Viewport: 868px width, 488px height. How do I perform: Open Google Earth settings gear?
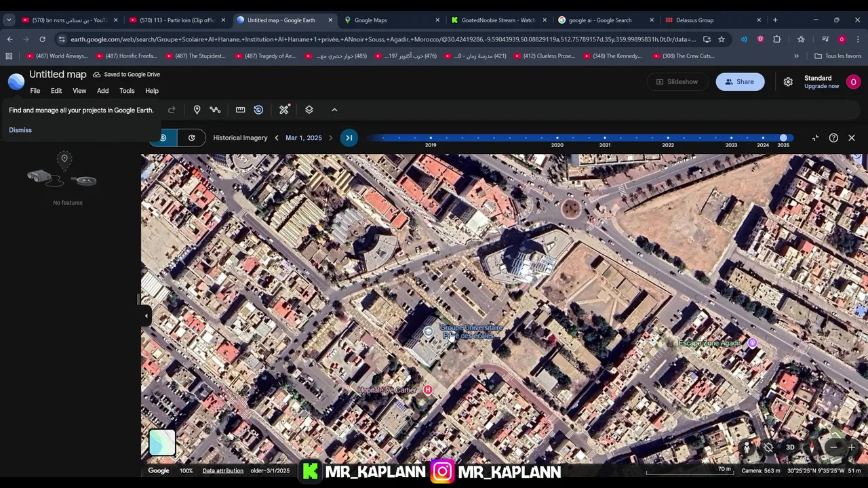788,81
